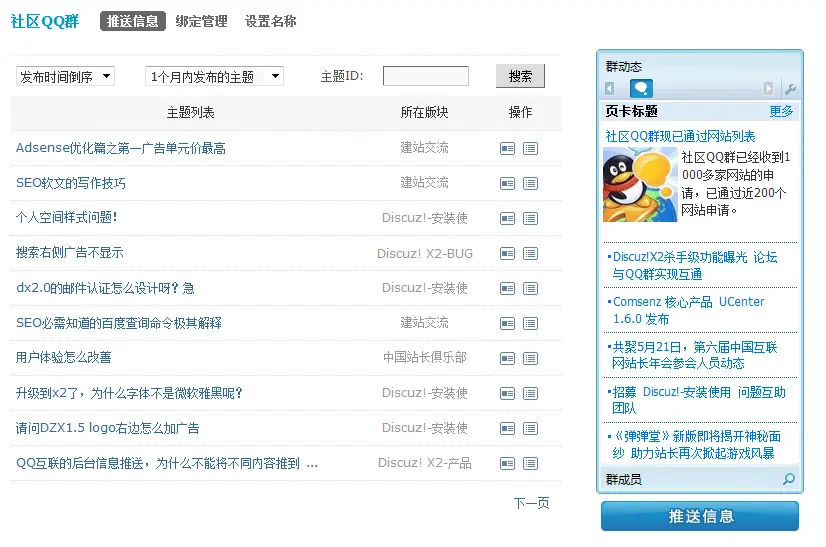
Task: Click list-style push icon for SEO软文的写作技巧
Action: click(530, 183)
